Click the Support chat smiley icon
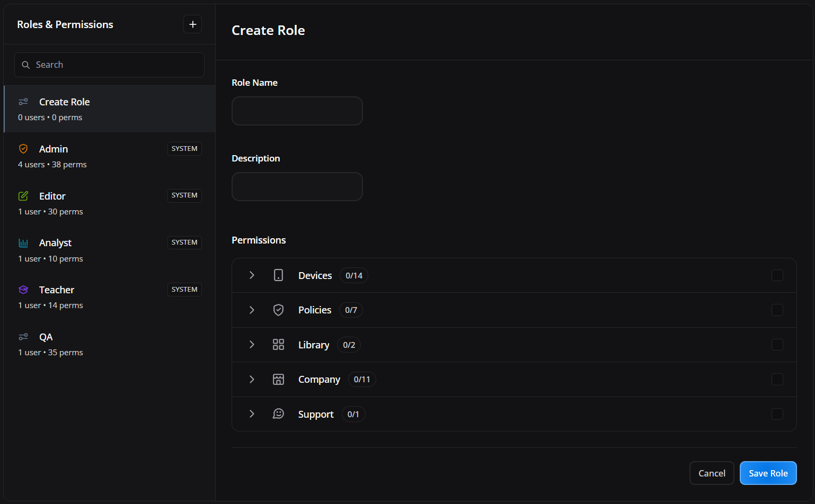This screenshot has width=815, height=504. [278, 414]
